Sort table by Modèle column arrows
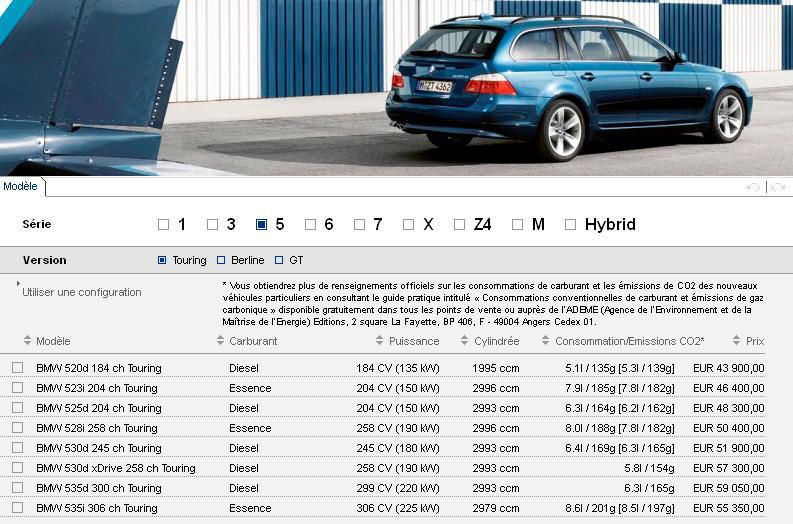 tap(27, 340)
